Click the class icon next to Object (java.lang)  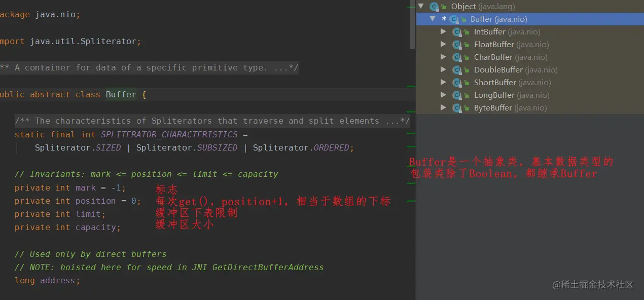pyautogui.click(x=434, y=7)
